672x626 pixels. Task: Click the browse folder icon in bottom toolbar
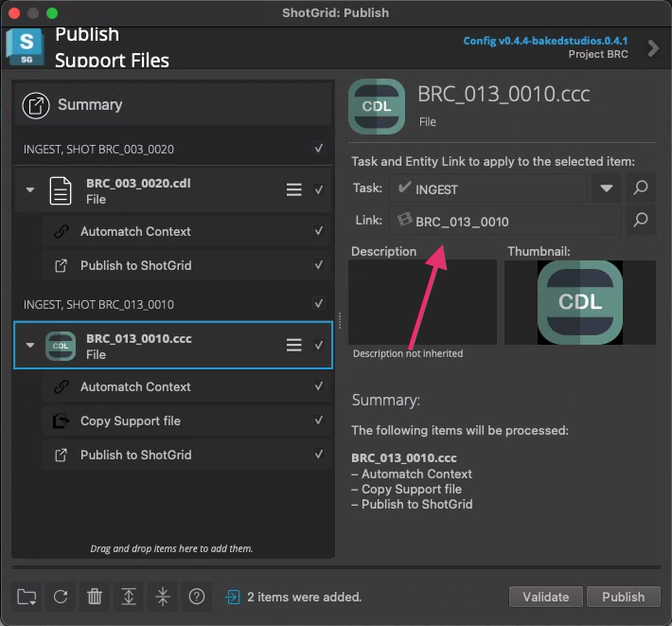(x=27, y=597)
